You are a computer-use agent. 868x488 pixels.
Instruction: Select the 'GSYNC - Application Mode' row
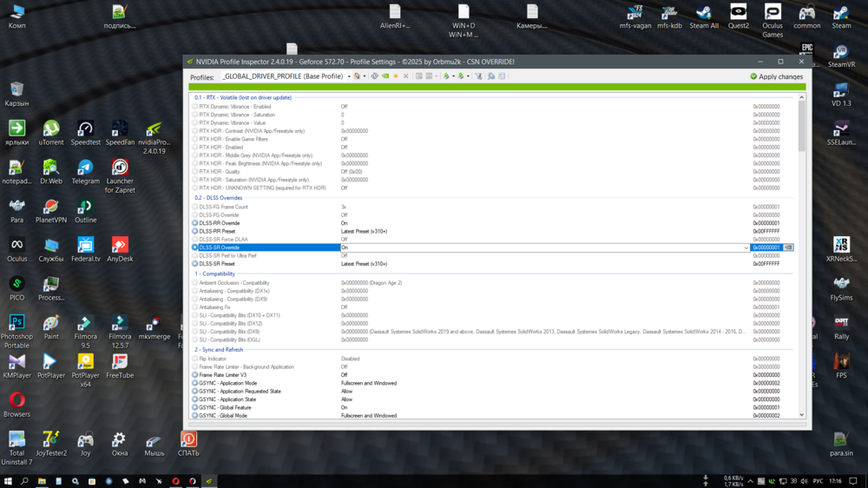click(493, 383)
